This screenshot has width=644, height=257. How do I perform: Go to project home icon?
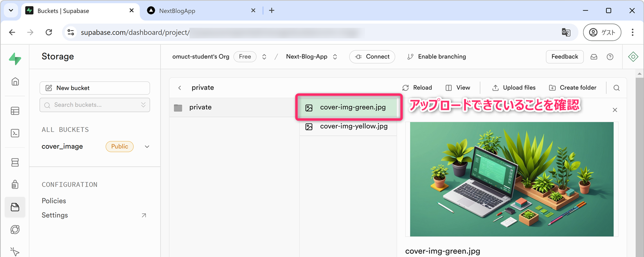[x=15, y=82]
